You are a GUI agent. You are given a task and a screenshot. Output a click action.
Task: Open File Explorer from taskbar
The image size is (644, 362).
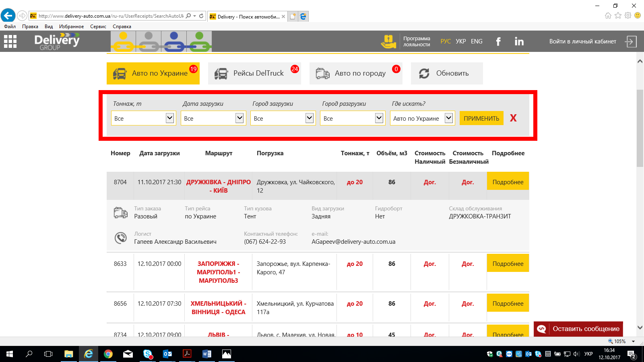pyautogui.click(x=68, y=354)
